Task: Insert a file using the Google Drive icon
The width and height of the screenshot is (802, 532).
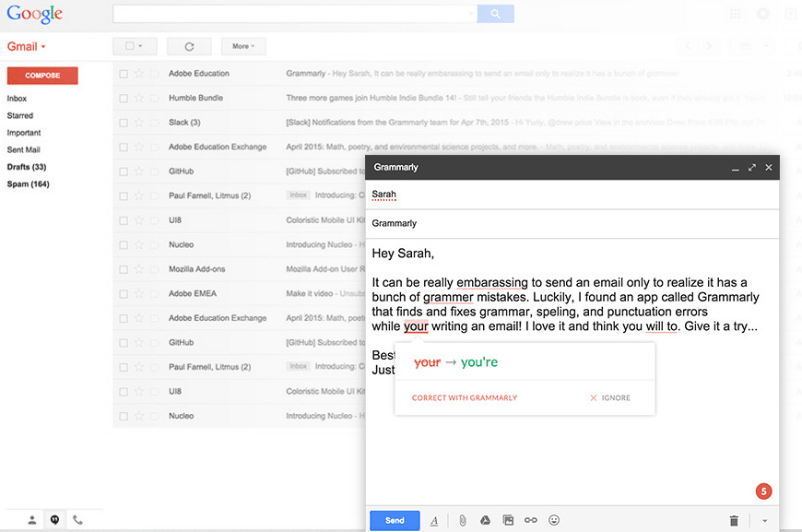Action: 485,521
